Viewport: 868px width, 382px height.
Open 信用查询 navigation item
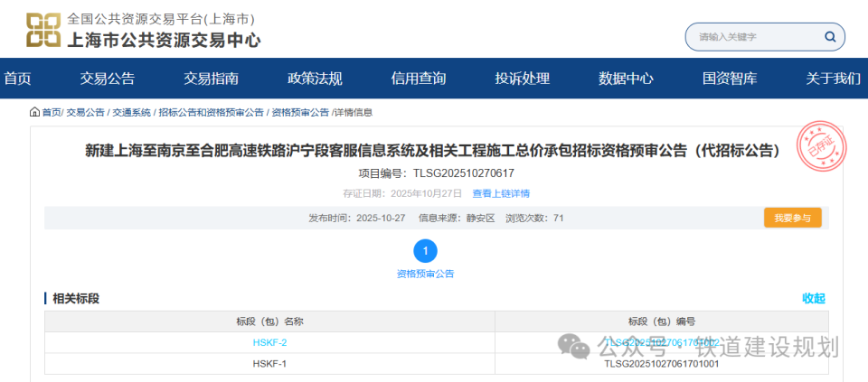[419, 79]
